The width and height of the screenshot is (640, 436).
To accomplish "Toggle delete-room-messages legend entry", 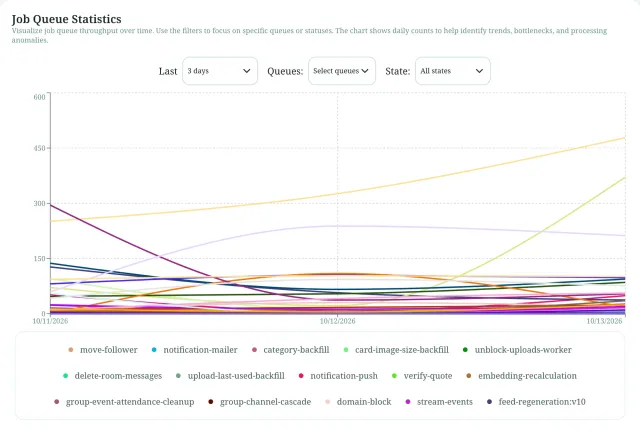I will click(x=112, y=376).
